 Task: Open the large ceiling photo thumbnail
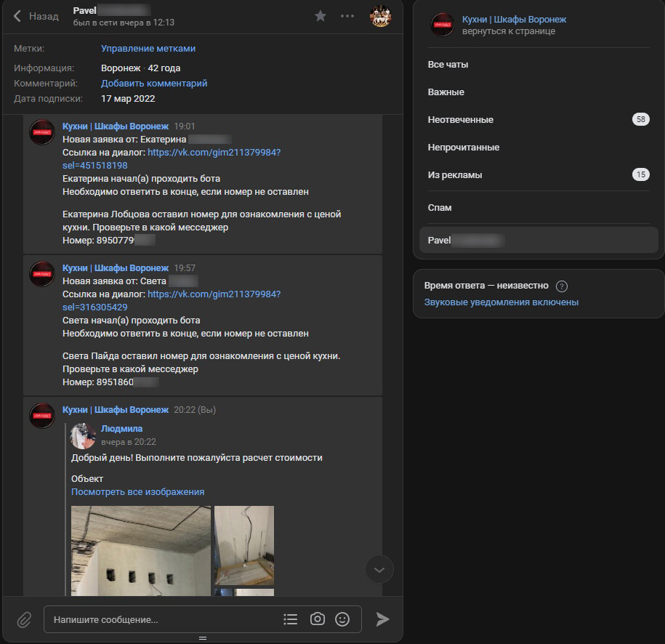coord(141,551)
